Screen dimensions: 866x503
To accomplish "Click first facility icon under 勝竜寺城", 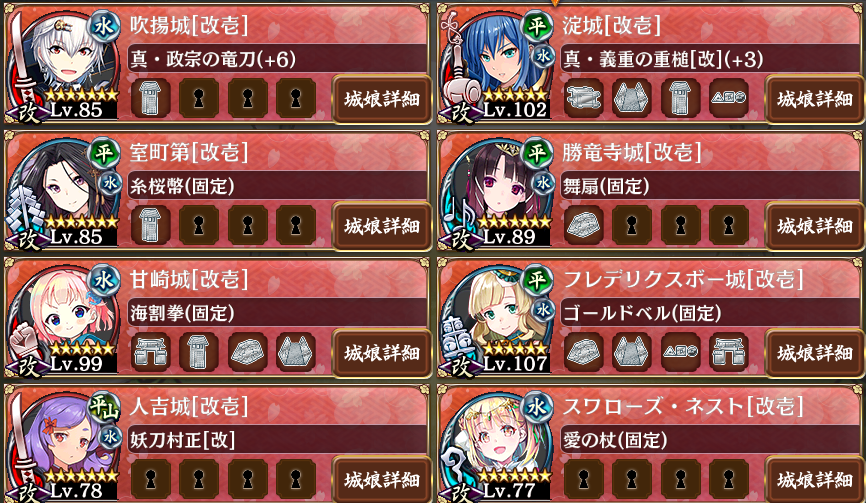I will [583, 225].
